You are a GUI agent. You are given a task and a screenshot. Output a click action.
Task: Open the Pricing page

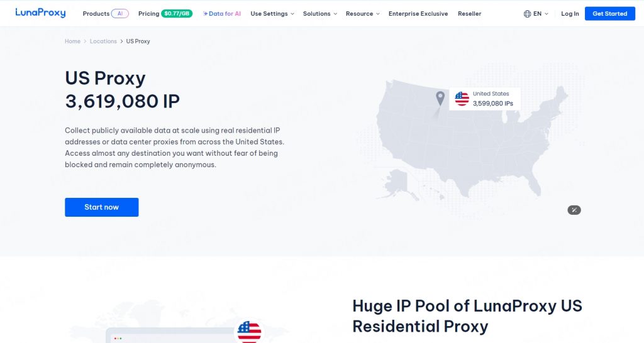(x=148, y=14)
